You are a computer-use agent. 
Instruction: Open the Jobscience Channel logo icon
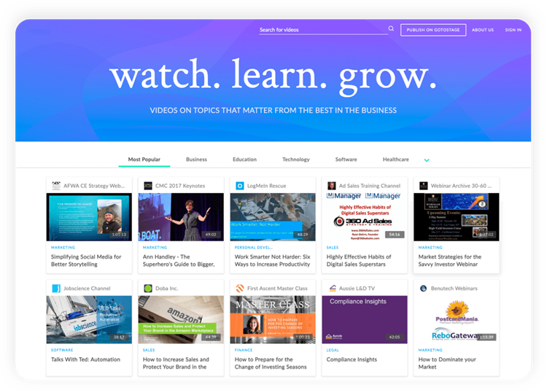56,288
